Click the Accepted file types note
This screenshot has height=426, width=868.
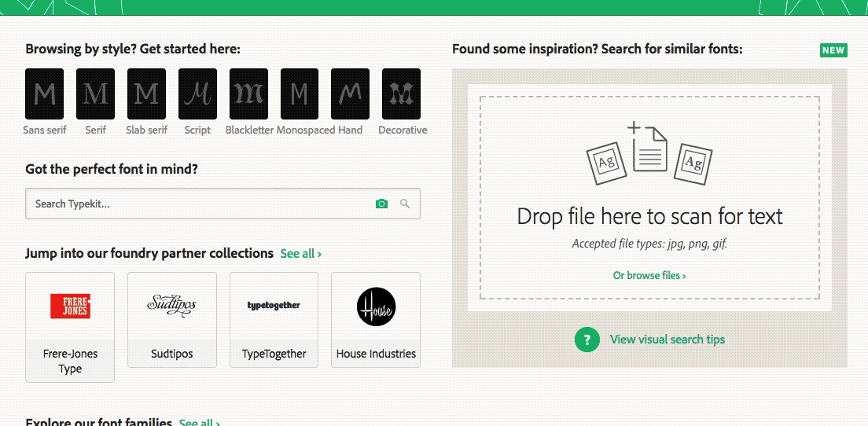tap(649, 244)
